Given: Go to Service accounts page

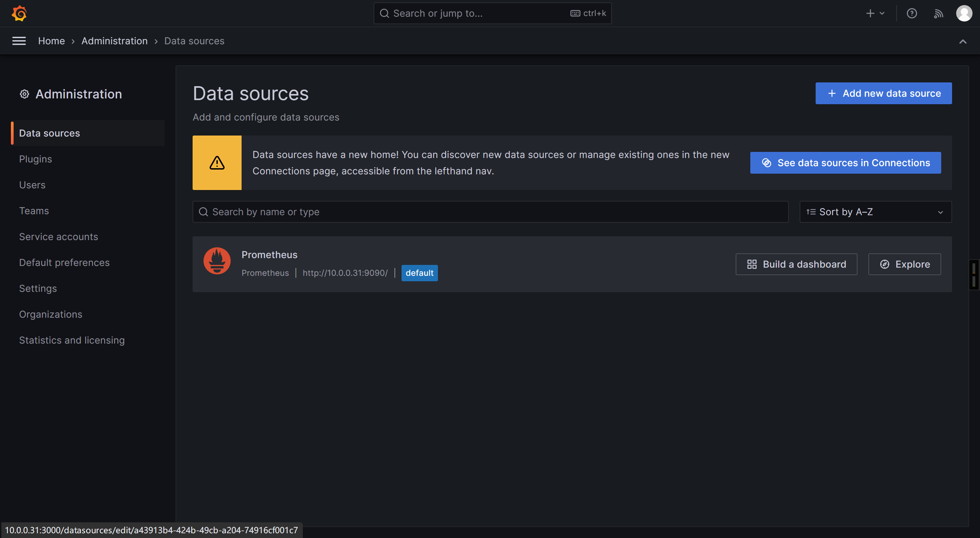Looking at the screenshot, I should pos(59,237).
